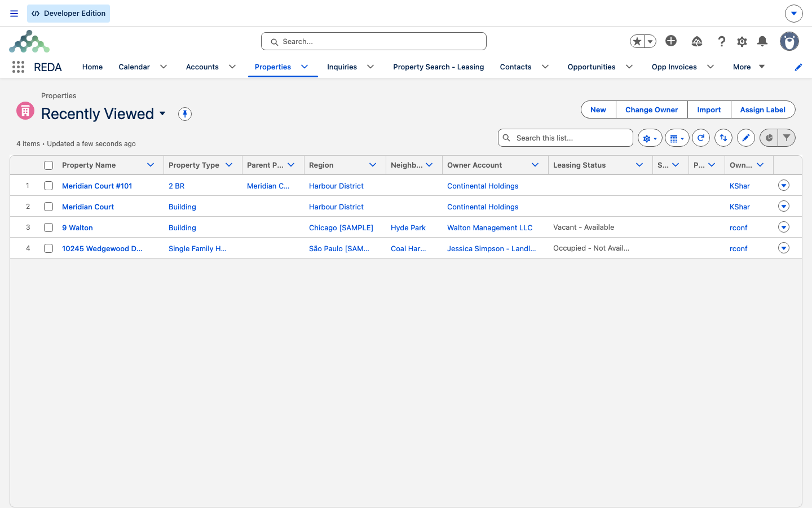The image size is (812, 508).
Task: Click the pencil icon to edit navigation bar
Action: coord(798,67)
